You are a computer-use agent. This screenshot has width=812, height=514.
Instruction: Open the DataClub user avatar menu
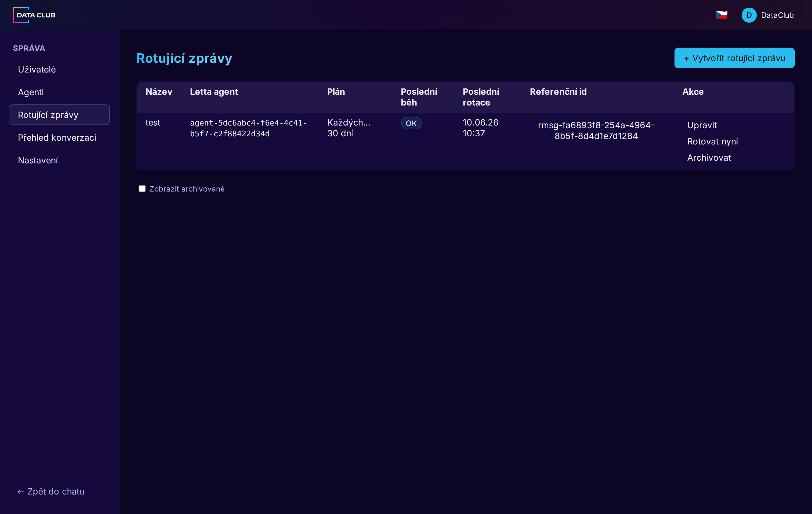(x=749, y=15)
